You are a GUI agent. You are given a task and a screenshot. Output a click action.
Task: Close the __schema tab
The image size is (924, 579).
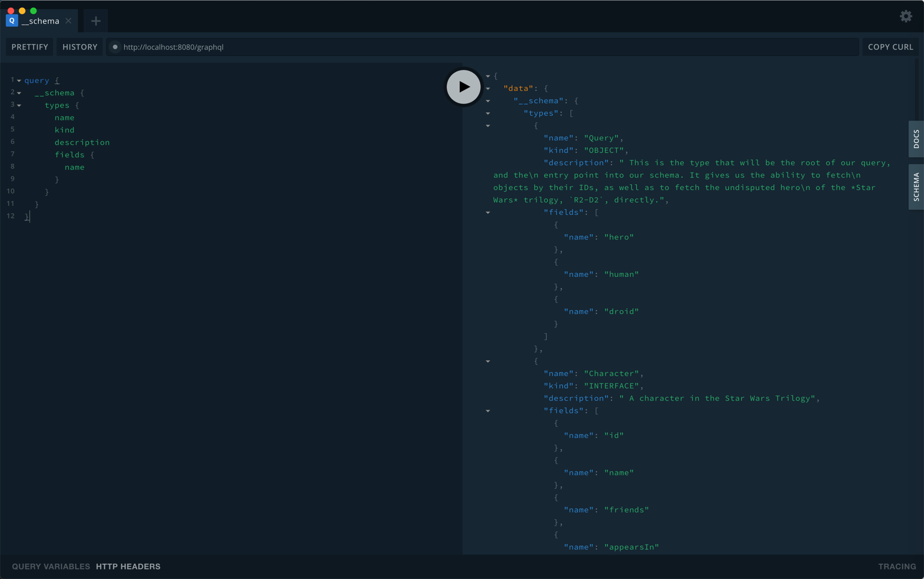coord(68,21)
